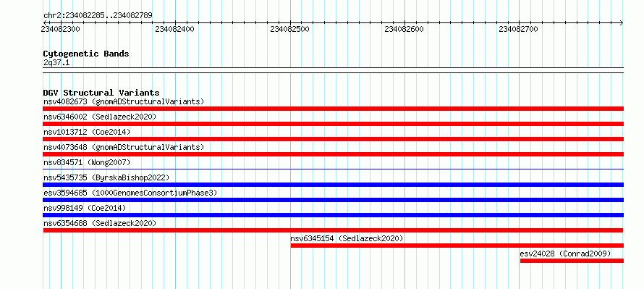The width and height of the screenshot is (644, 289).
Task: Click ruler position 234082700
Action: [519, 29]
